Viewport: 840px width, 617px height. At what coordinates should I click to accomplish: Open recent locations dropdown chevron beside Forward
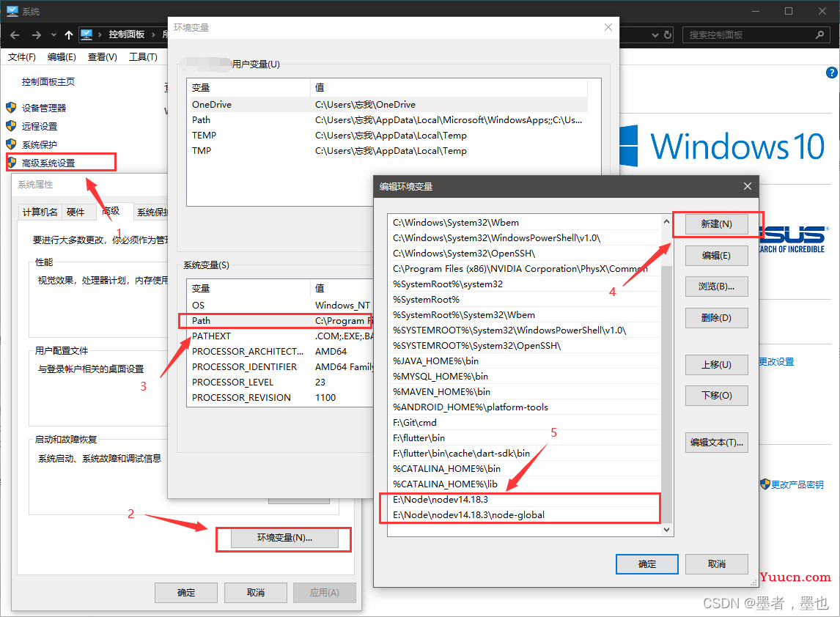(x=54, y=35)
